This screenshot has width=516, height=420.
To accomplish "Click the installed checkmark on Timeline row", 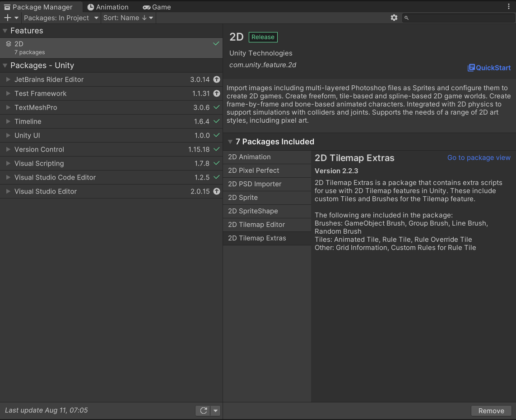I will coord(217,121).
